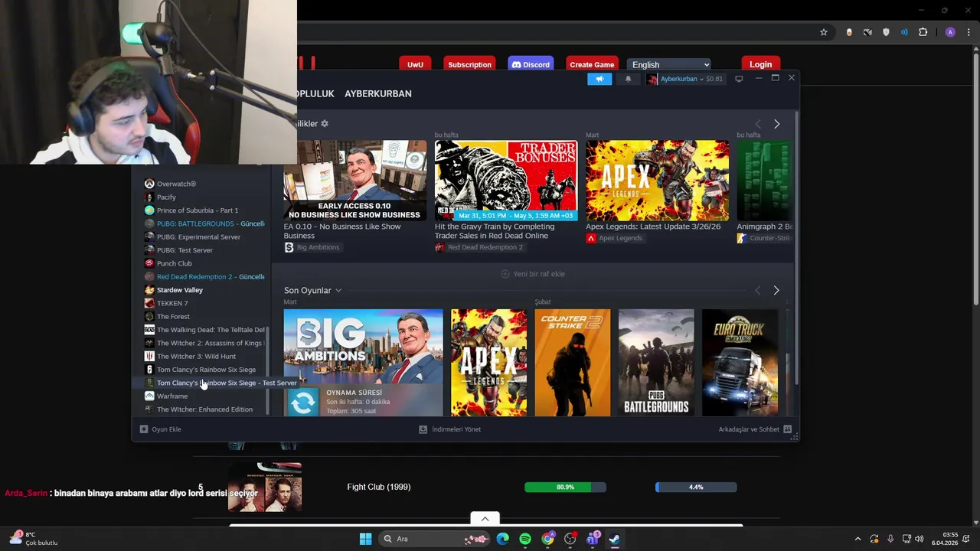Click the Create Game button

click(592, 64)
